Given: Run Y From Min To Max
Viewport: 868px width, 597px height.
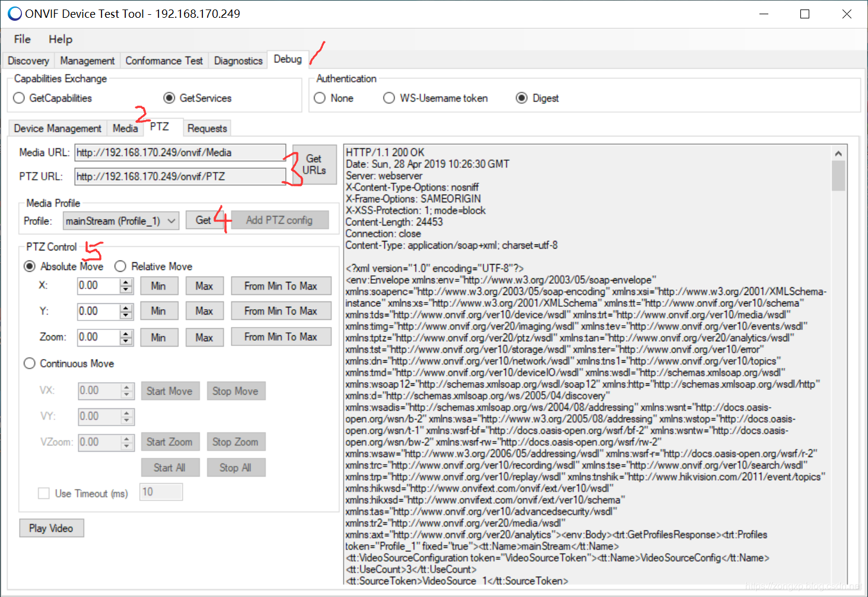Looking at the screenshot, I should click(x=281, y=311).
